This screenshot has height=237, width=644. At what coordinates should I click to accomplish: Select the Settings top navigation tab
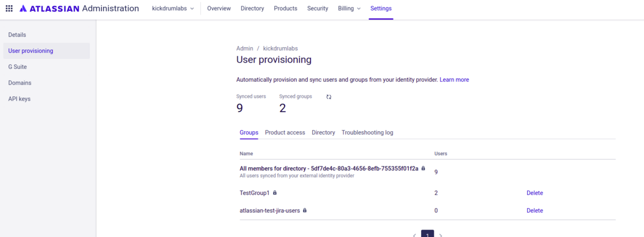click(381, 8)
